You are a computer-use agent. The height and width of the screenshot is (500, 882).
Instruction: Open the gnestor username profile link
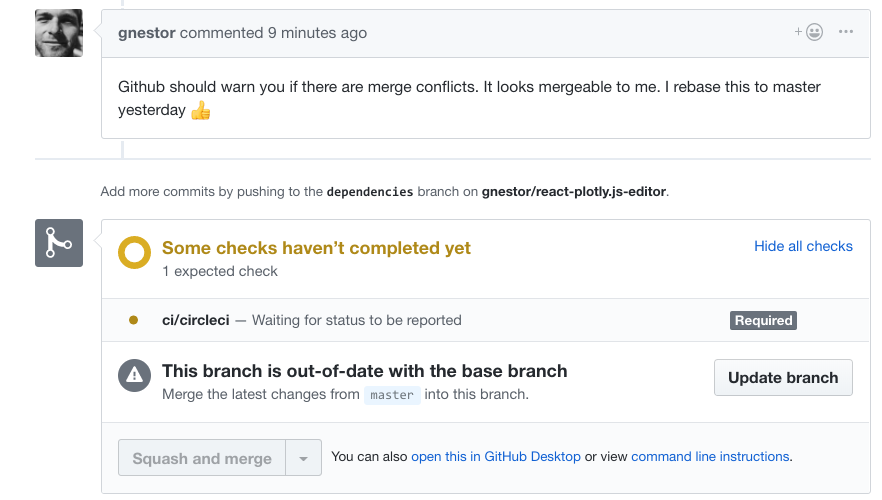pyautogui.click(x=147, y=33)
